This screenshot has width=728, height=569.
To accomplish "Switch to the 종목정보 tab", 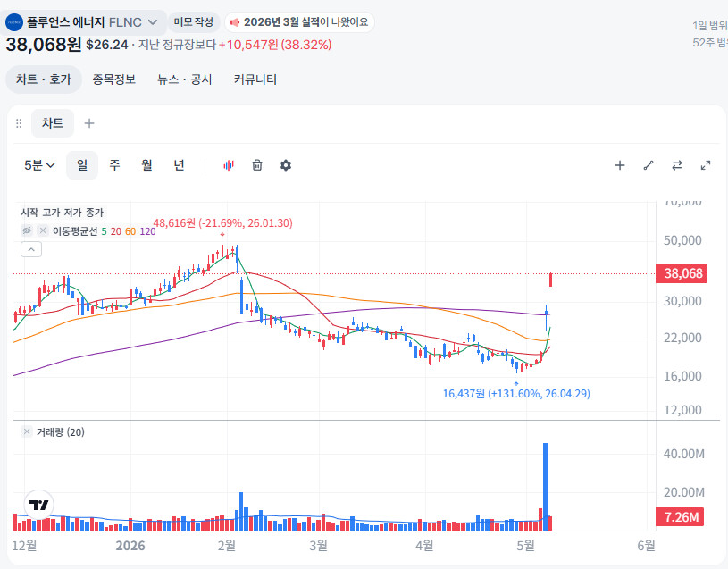I will [113, 79].
